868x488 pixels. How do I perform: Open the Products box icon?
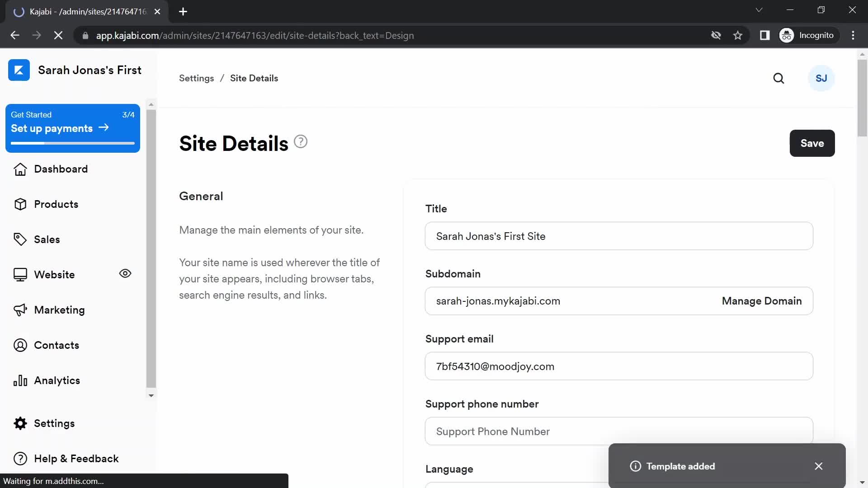pyautogui.click(x=20, y=204)
